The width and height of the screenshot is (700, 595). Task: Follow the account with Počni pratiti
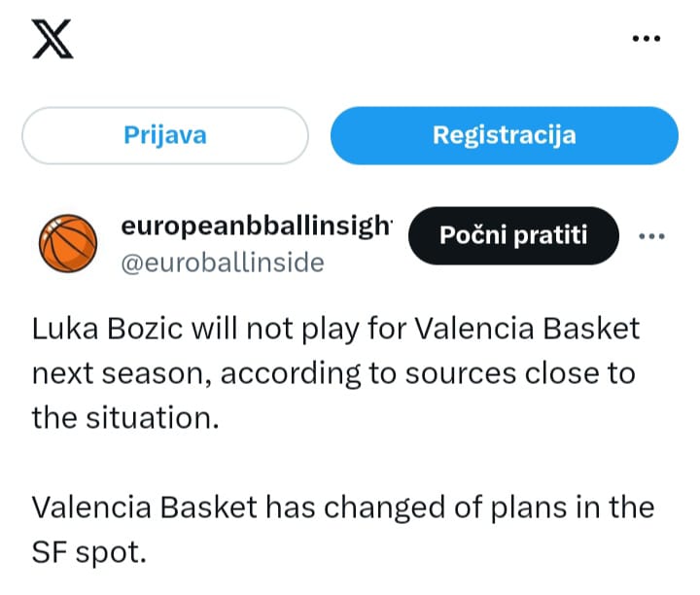[514, 235]
